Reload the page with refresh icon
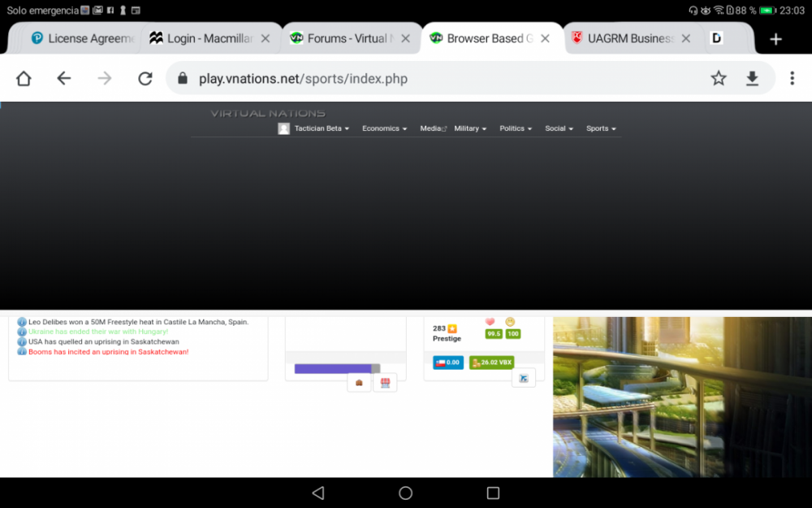 145,78
